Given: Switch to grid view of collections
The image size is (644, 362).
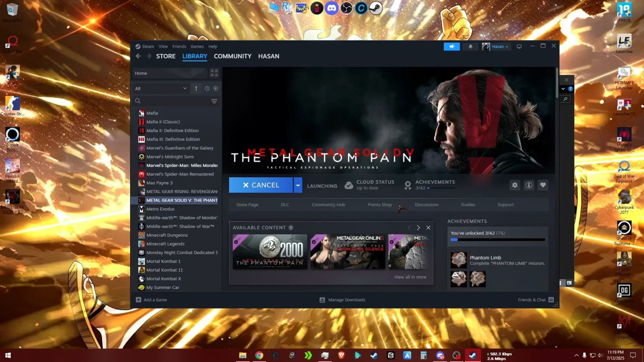Looking at the screenshot, I should point(214,73).
